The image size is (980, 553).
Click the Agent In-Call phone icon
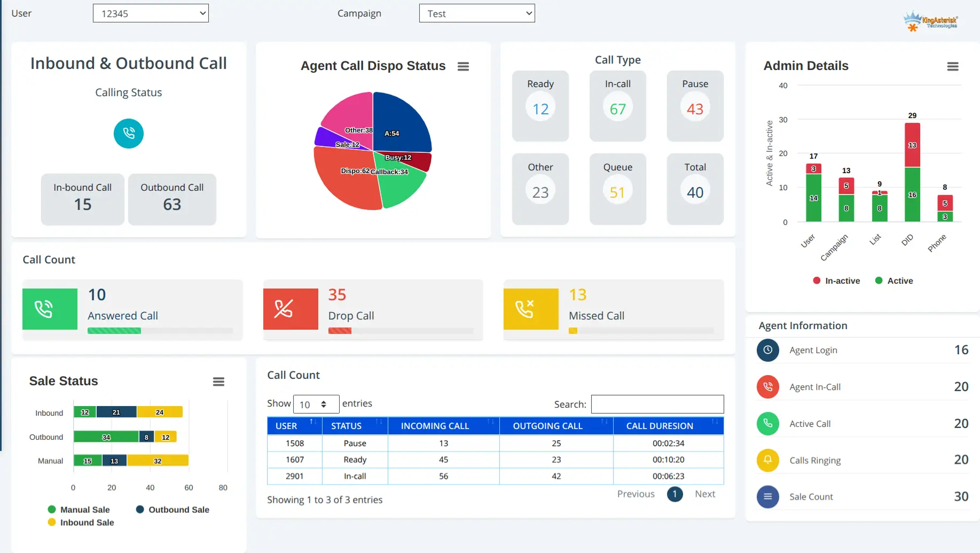tap(767, 387)
